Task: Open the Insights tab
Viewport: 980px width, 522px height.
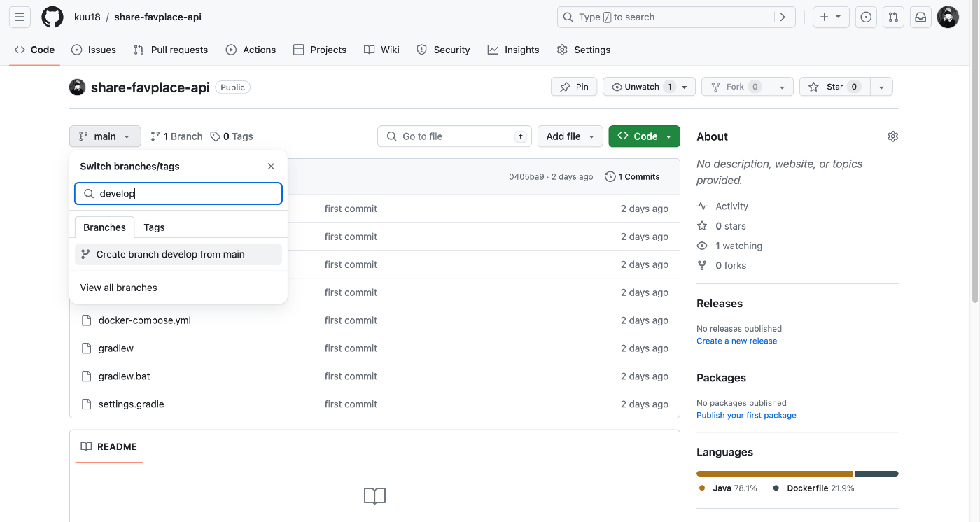Action: click(x=514, y=50)
